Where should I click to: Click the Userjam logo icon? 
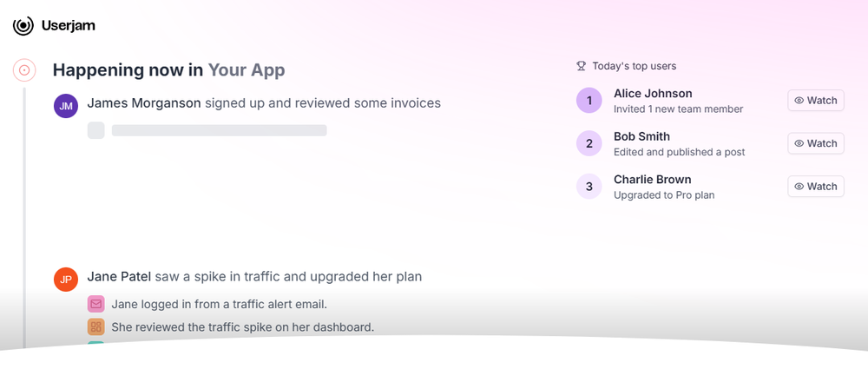(x=23, y=26)
